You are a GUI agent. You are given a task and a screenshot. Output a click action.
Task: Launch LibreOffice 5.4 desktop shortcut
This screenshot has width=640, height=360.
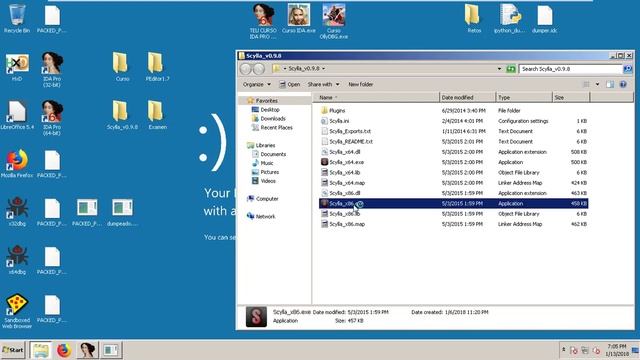tap(17, 115)
